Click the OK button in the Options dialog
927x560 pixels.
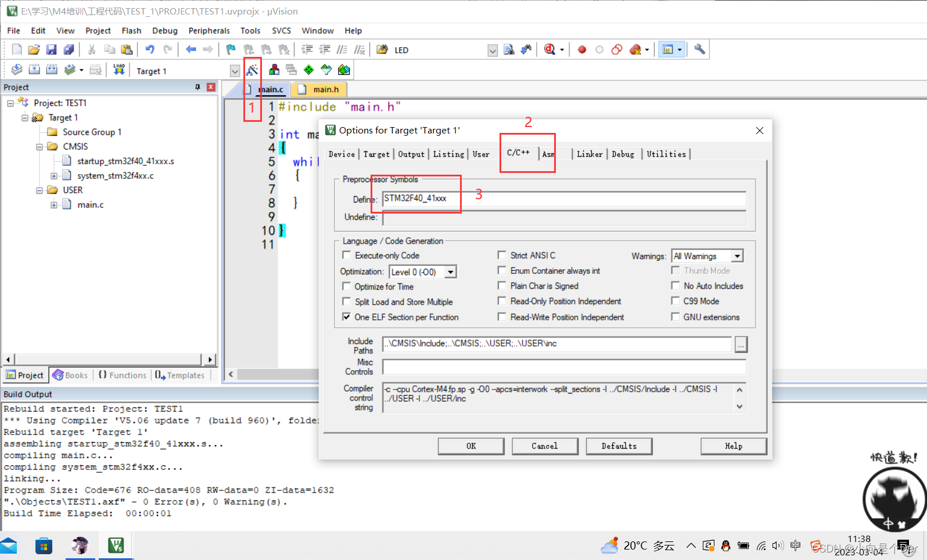pos(471,446)
